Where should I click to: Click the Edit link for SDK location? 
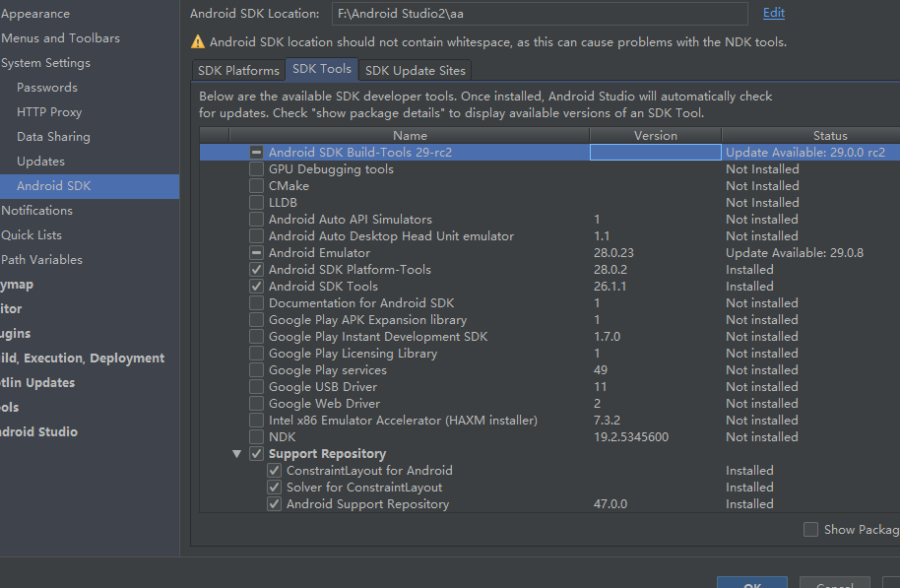click(774, 13)
